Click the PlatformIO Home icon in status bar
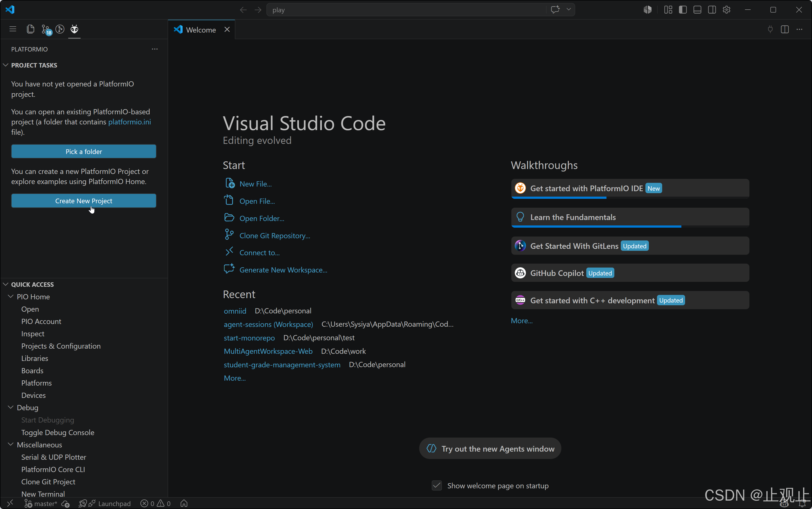 coord(184,503)
